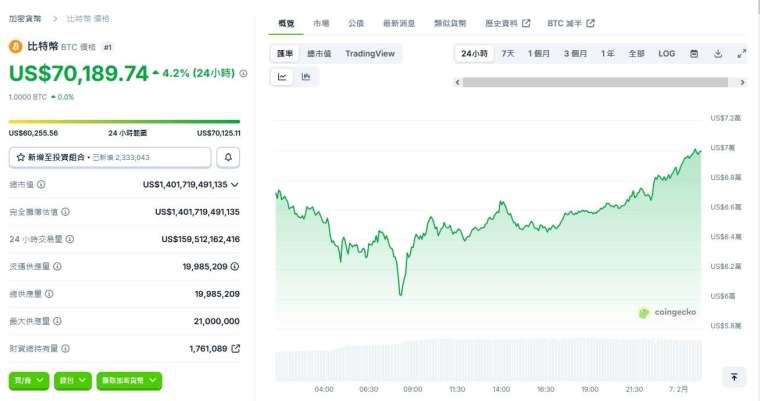Open the 錢包 dropdown button
The width and height of the screenshot is (760, 401).
[73, 380]
